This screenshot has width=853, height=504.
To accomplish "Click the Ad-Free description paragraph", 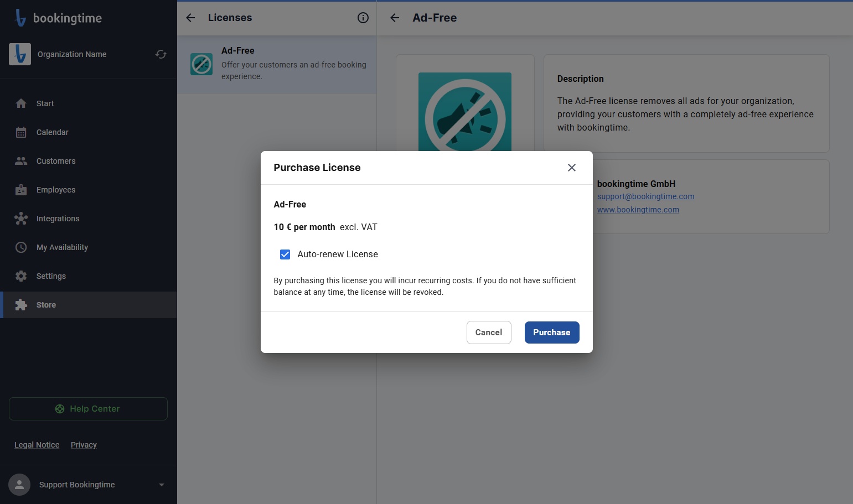I will point(685,115).
